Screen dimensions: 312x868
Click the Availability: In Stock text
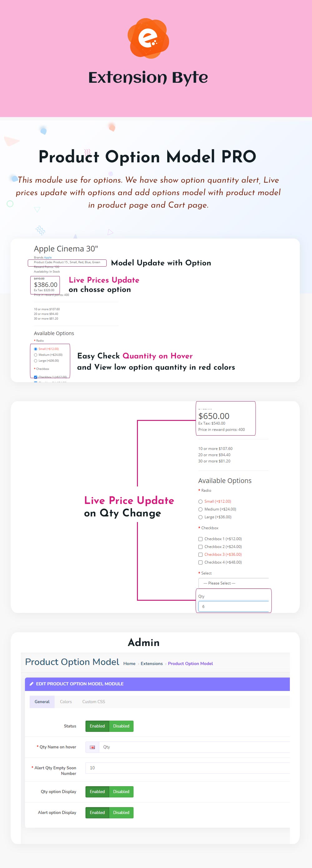tap(47, 272)
